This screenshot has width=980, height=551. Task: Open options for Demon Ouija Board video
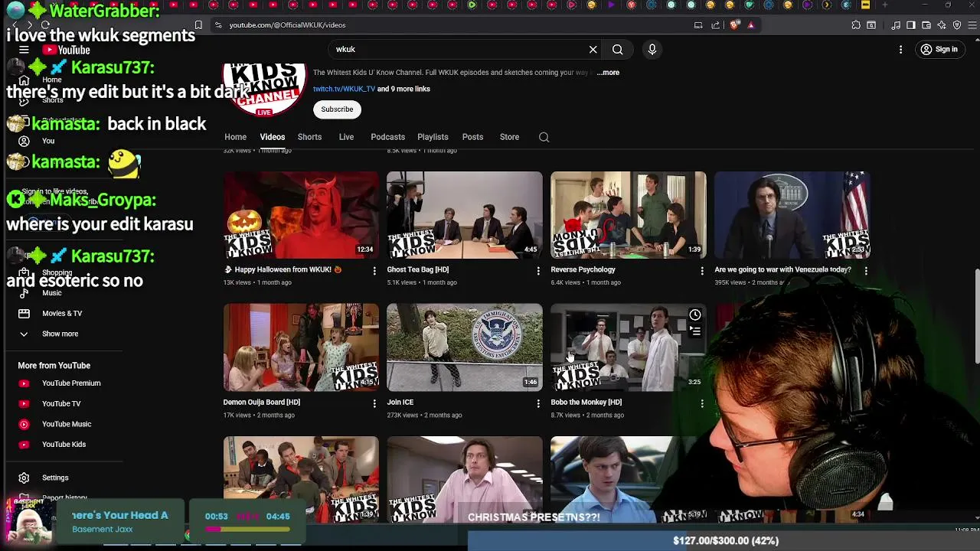374,403
